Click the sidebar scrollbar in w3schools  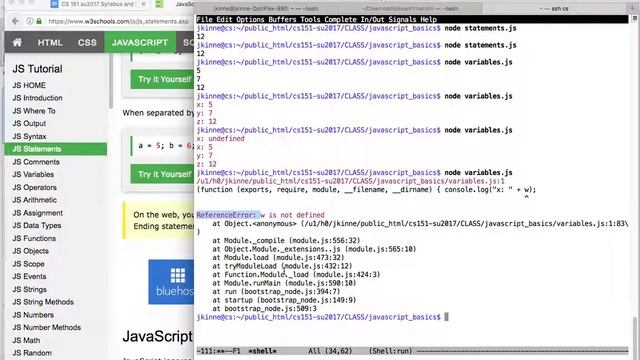click(x=111, y=82)
